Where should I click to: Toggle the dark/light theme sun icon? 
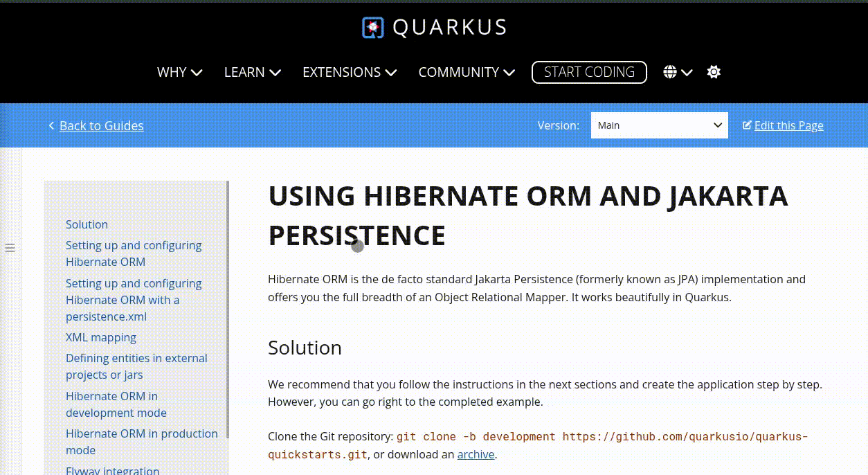point(714,72)
